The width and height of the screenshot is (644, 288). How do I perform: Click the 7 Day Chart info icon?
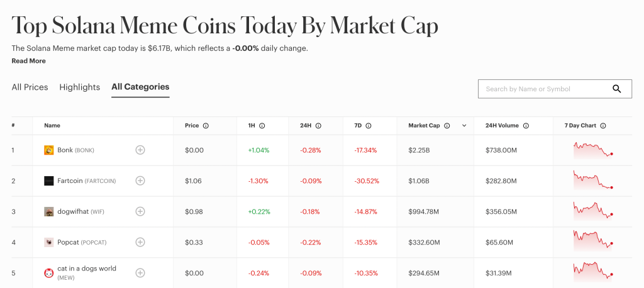[x=603, y=126]
